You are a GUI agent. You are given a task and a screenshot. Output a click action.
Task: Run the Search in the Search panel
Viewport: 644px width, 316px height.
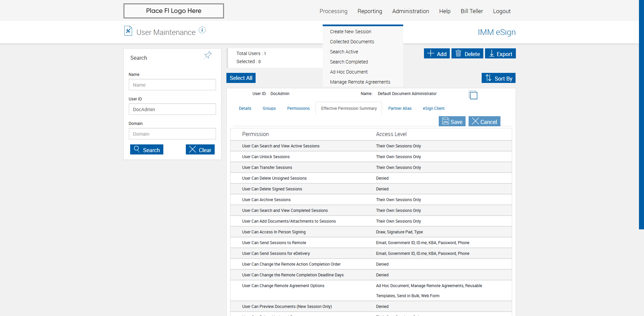point(147,150)
